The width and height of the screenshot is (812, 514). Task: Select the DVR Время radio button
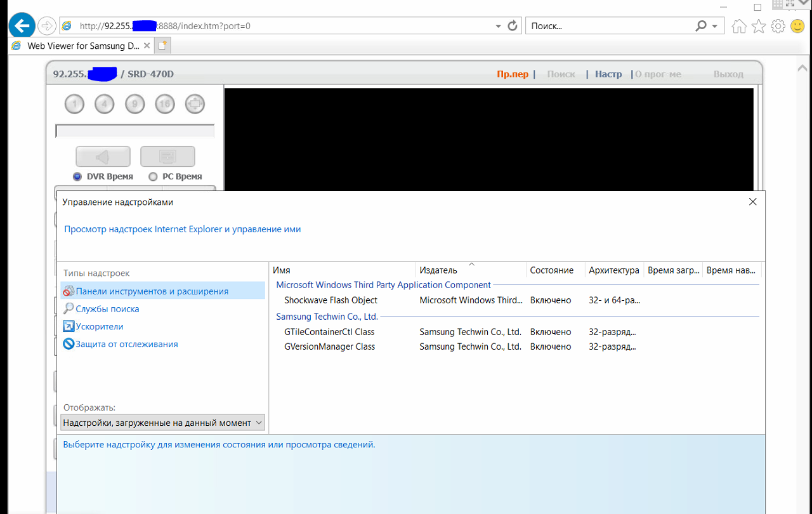click(x=78, y=176)
